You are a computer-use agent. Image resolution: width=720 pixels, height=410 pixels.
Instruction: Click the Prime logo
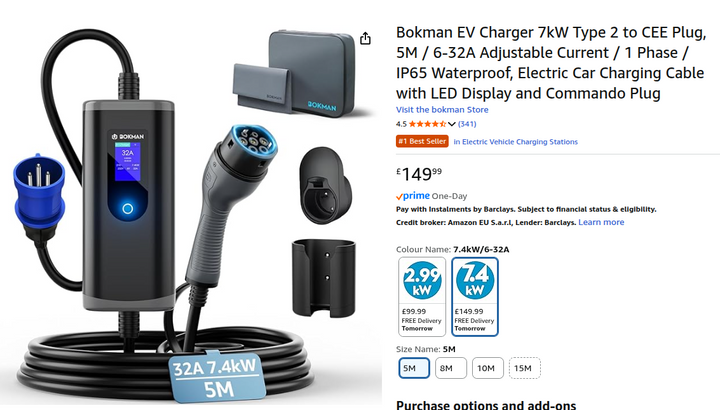pyautogui.click(x=413, y=196)
